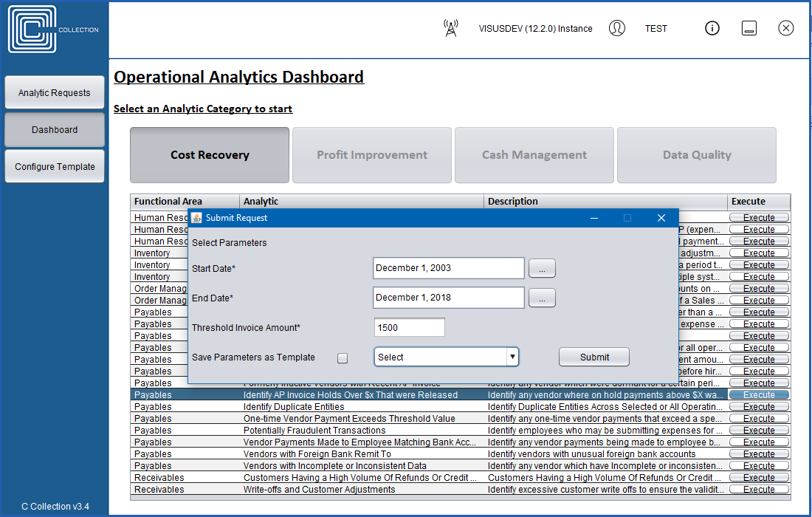Click the instance antenna icon

pyautogui.click(x=451, y=29)
